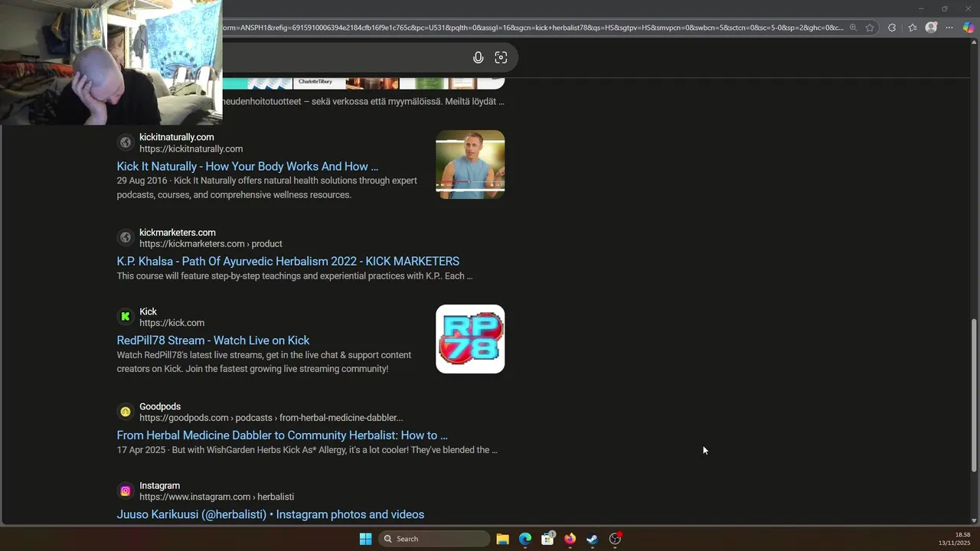Image resolution: width=980 pixels, height=551 pixels.
Task: Click the kickitnaturally.com globe favicon
Action: (126, 142)
